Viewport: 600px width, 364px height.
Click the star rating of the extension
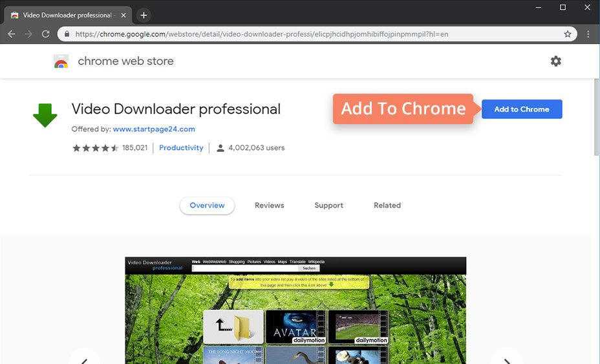click(95, 148)
